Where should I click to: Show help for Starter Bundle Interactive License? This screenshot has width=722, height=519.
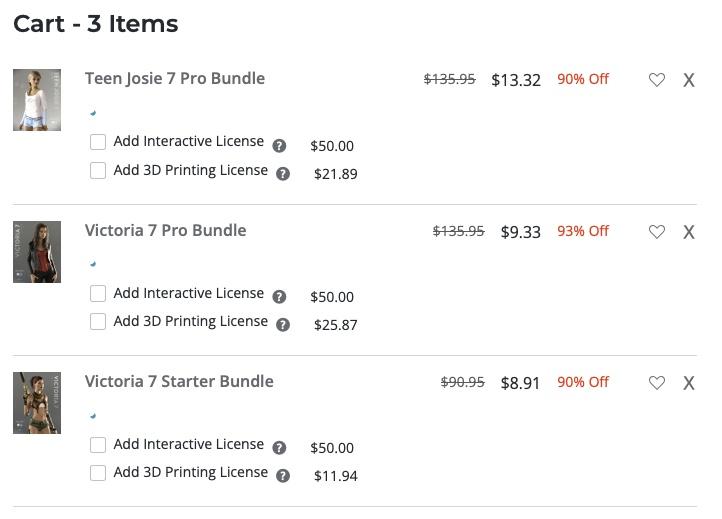[x=279, y=448]
